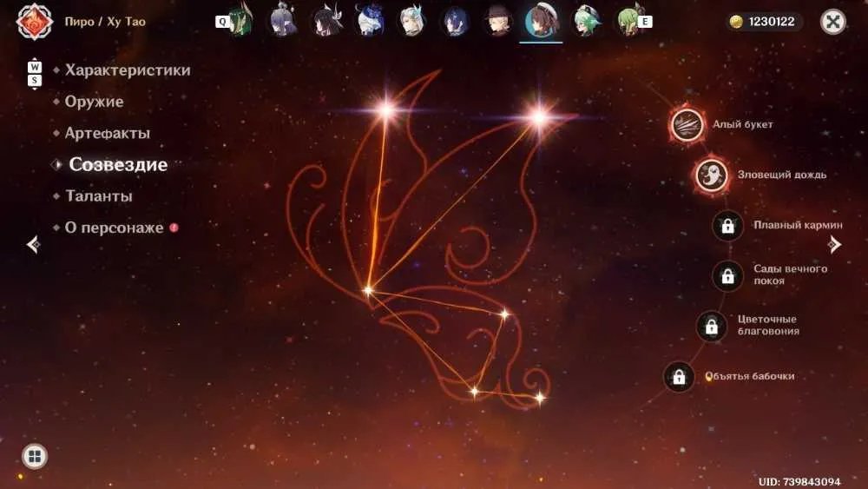Click the bright upper-right constellation star
Screen dimensions: 868x489
[539, 117]
